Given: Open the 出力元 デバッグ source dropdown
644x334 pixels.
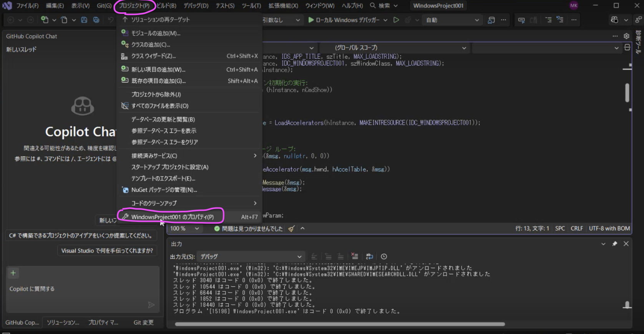Looking at the screenshot, I should coord(251,256).
